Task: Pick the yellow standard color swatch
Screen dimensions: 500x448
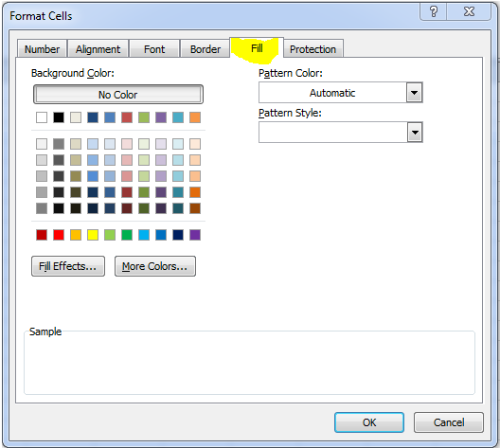Action: click(93, 235)
